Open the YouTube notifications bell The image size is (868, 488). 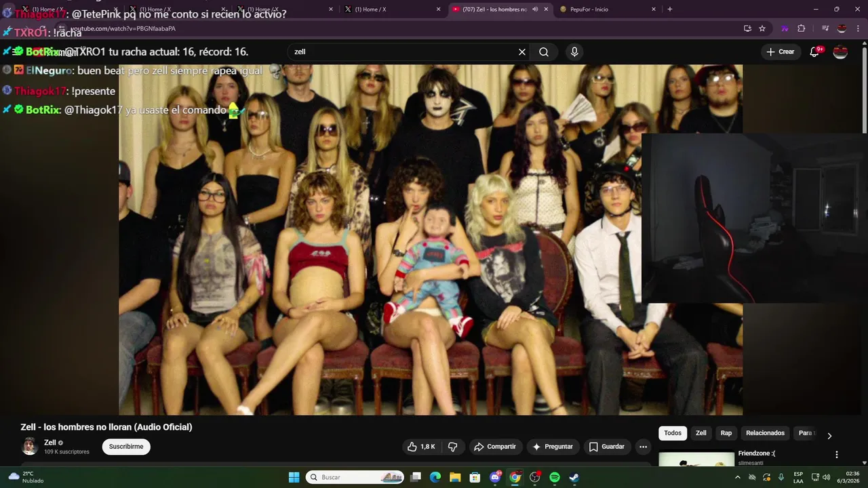pos(814,52)
